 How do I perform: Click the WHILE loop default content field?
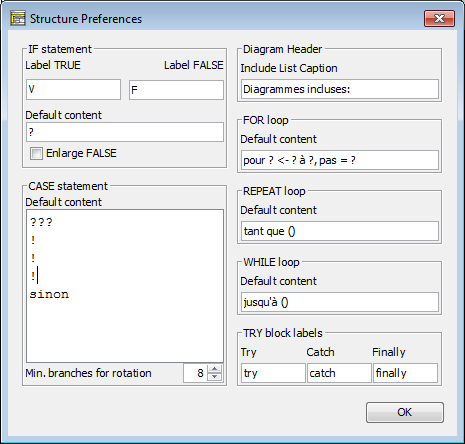coord(340,302)
